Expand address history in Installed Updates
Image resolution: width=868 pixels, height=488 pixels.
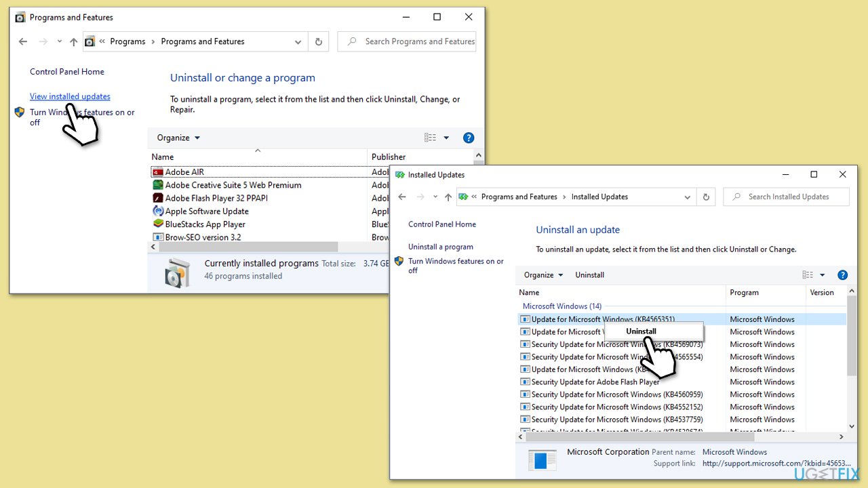[x=687, y=197]
